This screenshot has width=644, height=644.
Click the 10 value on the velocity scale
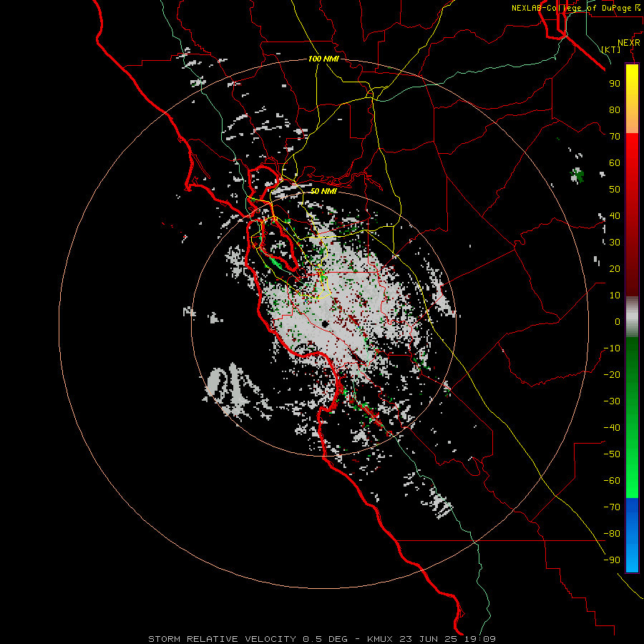[615, 296]
